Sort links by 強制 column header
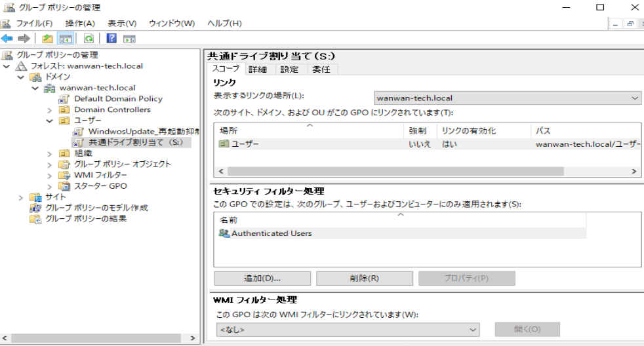The width and height of the screenshot is (644, 346). [x=420, y=130]
